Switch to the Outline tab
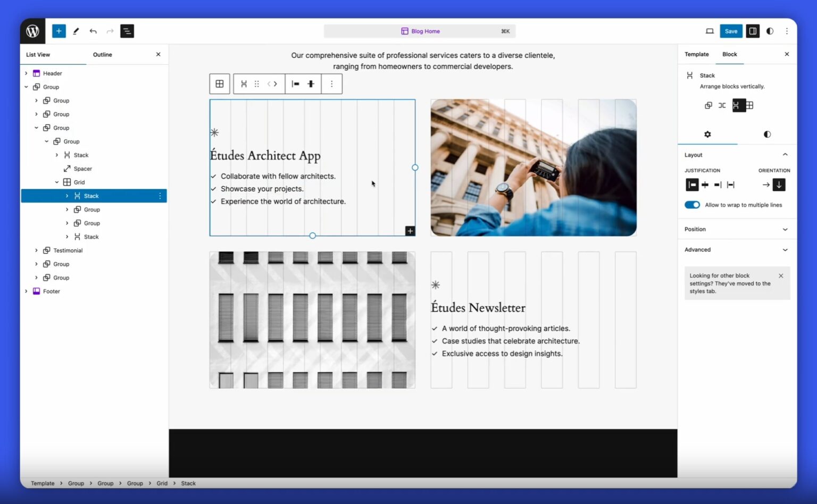The height and width of the screenshot is (504, 817). pyautogui.click(x=102, y=55)
